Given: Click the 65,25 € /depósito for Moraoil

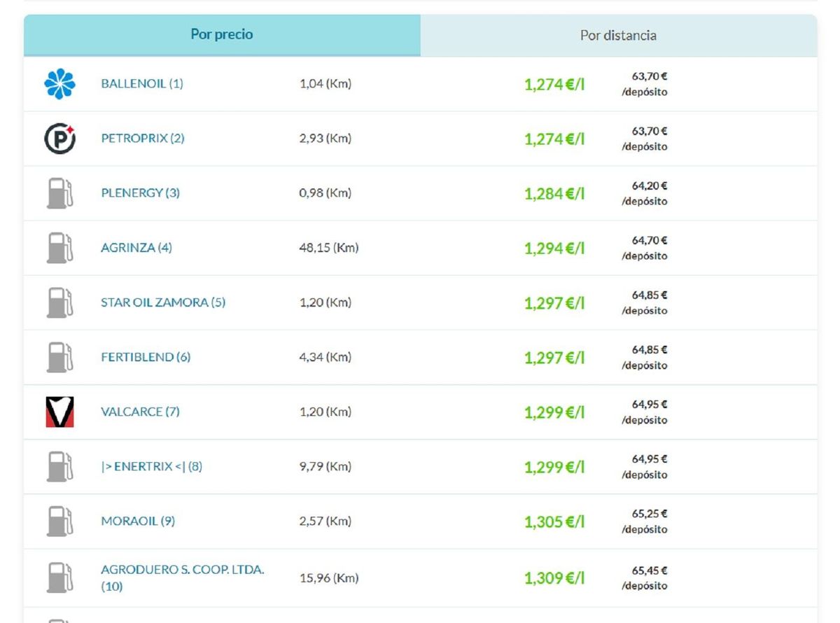Looking at the screenshot, I should [645, 521].
